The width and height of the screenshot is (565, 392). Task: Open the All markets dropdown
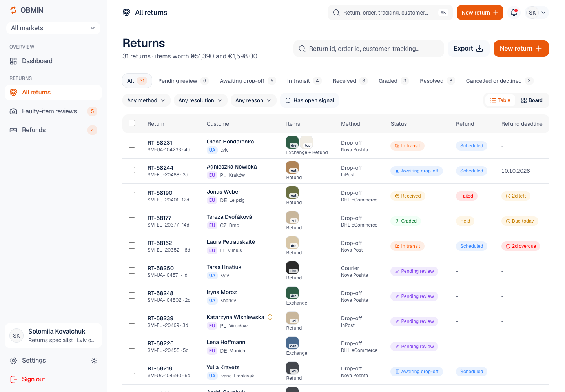click(53, 28)
